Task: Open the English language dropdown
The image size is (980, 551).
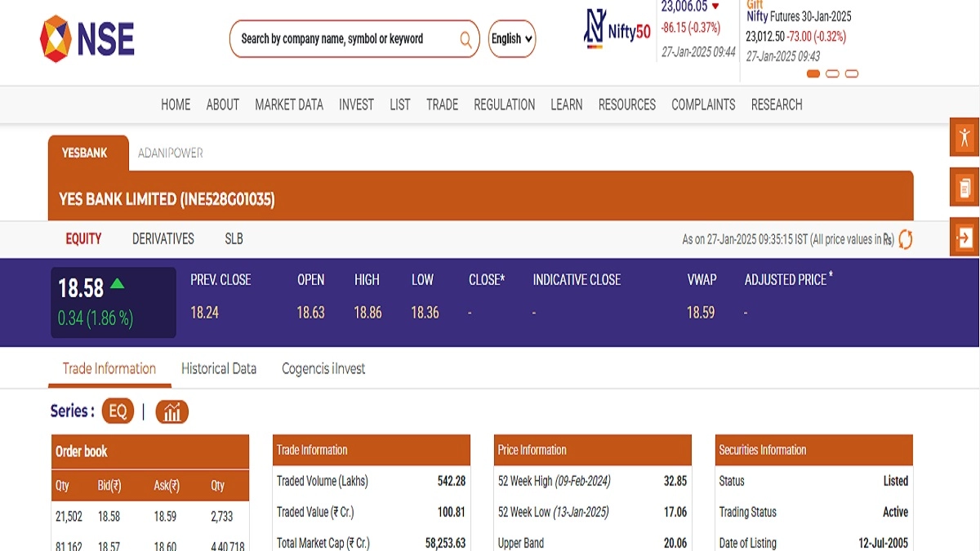Action: pos(512,38)
